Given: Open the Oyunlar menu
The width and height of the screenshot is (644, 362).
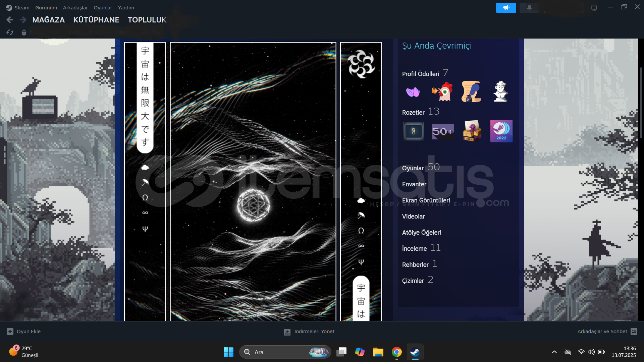Looking at the screenshot, I should (x=103, y=7).
